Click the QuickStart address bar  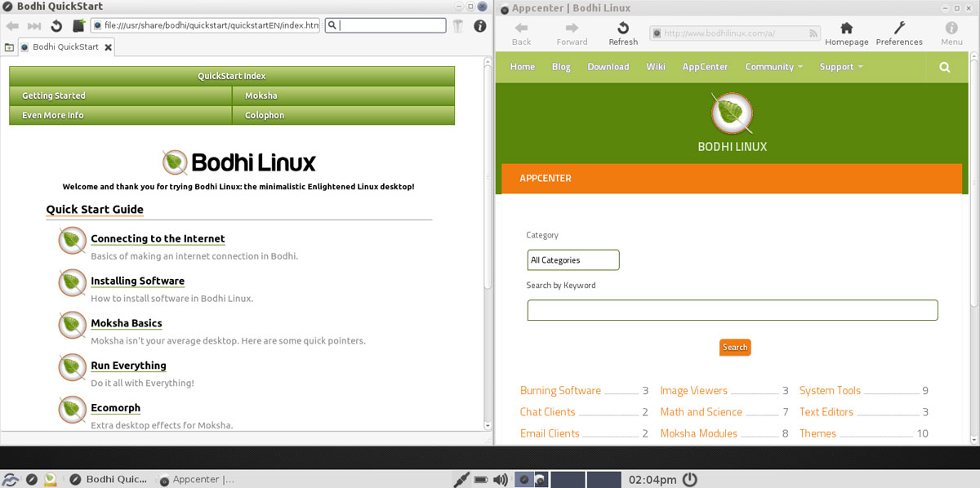[x=206, y=25]
